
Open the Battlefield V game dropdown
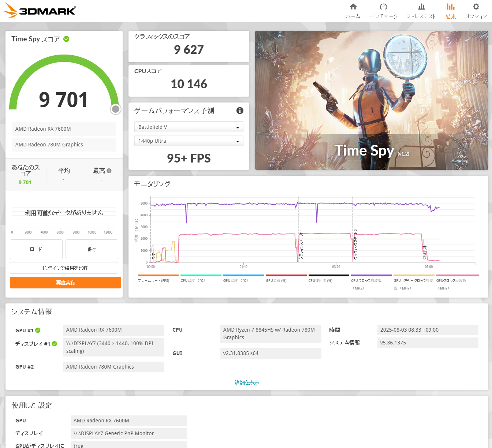[189, 127]
